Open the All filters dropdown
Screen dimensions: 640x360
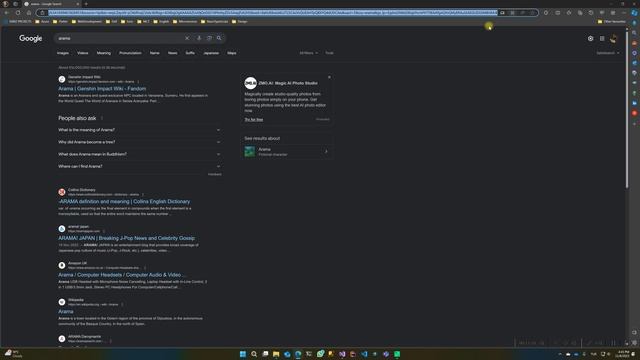309,53
